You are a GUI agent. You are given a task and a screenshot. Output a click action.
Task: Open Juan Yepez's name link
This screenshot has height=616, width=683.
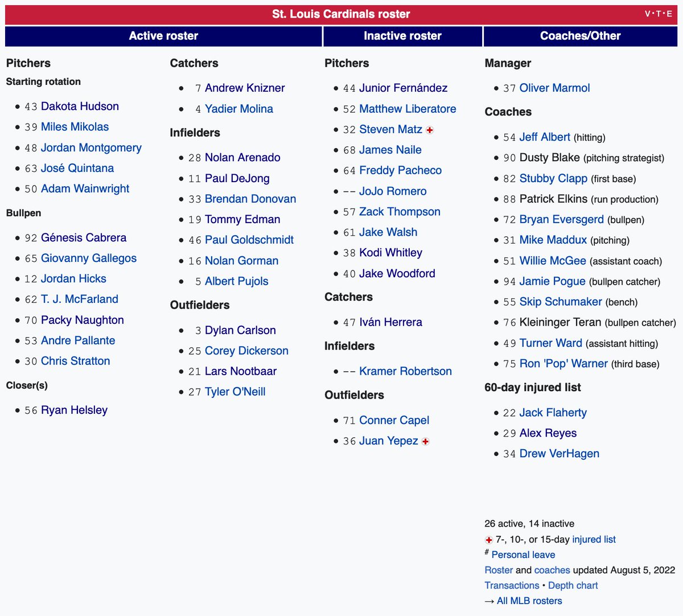389,441
